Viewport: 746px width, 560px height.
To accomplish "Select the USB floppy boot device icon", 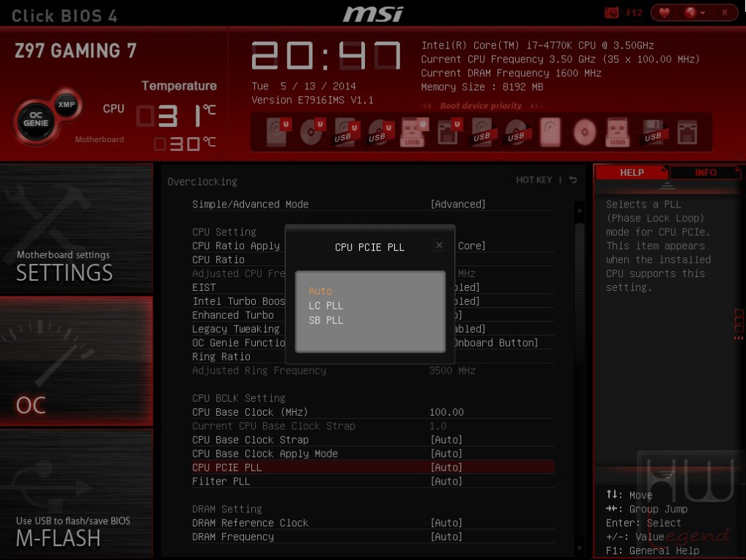I will [x=653, y=132].
